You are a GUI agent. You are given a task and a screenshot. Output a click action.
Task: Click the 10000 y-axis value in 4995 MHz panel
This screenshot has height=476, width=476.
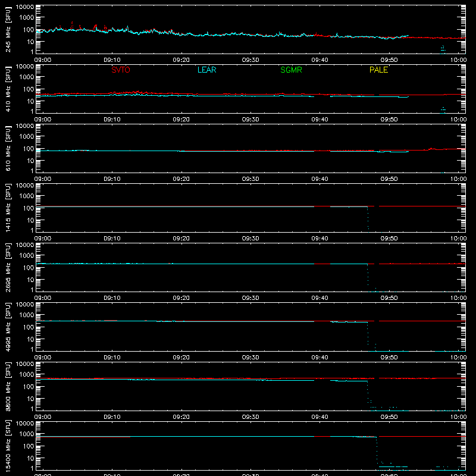[25, 305]
